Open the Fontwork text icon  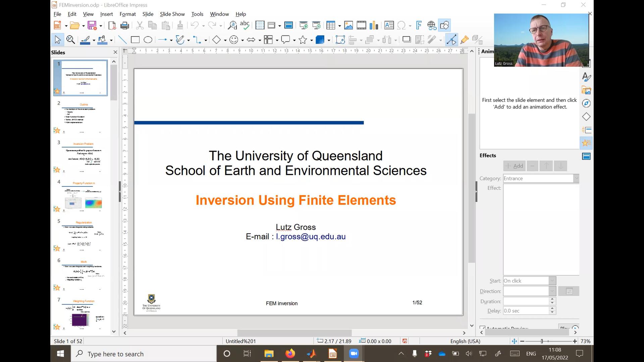[x=419, y=25]
